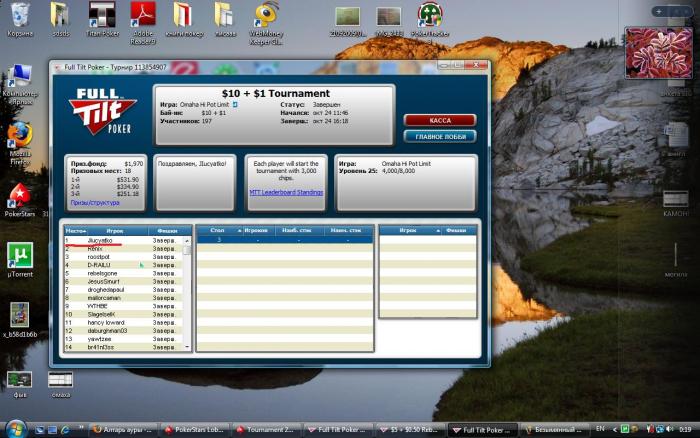The height and width of the screenshot is (438, 700).
Task: Click player list scroll down arrow
Action: (x=187, y=347)
